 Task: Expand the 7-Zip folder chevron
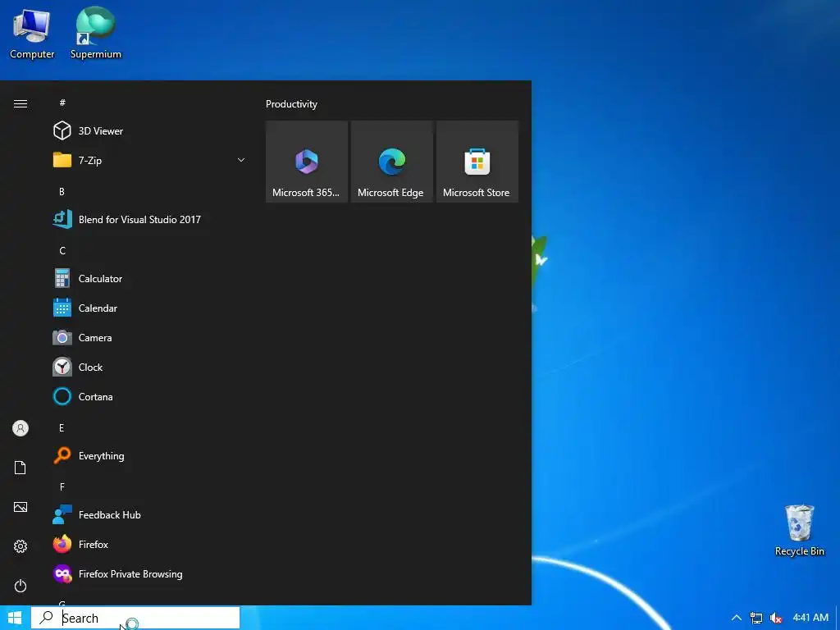click(x=241, y=160)
